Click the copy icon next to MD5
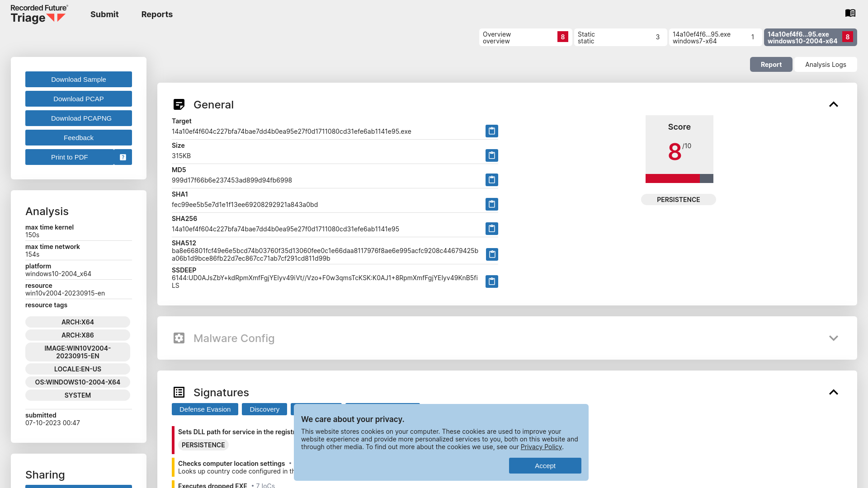This screenshot has height=488, width=868. (491, 179)
